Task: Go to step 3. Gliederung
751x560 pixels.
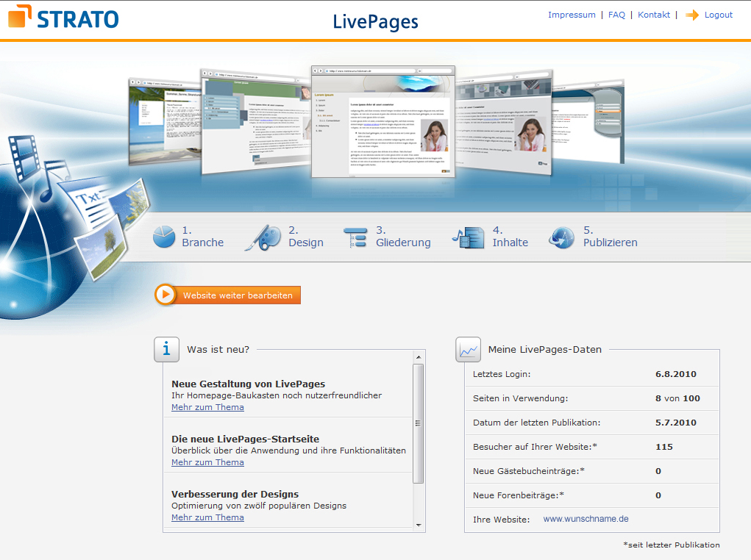Action: [x=403, y=237]
